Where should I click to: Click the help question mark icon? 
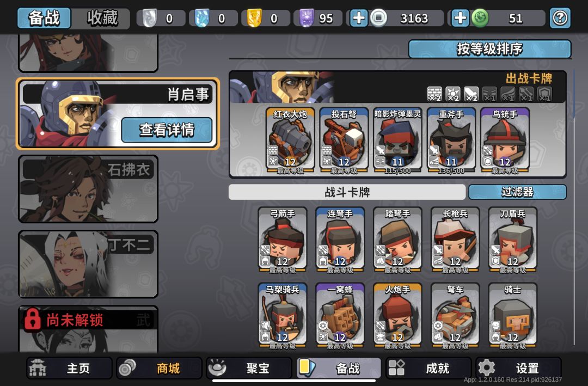(x=560, y=18)
